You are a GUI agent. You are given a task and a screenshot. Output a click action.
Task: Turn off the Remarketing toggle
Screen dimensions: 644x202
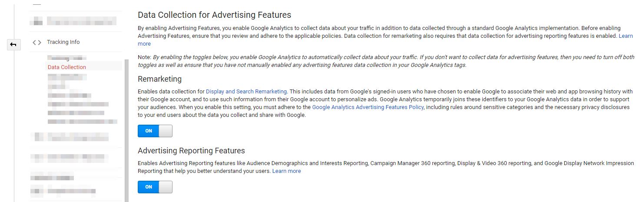(155, 131)
